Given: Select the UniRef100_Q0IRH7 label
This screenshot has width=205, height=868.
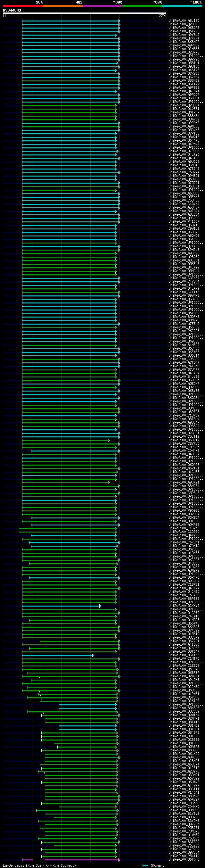Looking at the screenshot, I should [x=184, y=112].
